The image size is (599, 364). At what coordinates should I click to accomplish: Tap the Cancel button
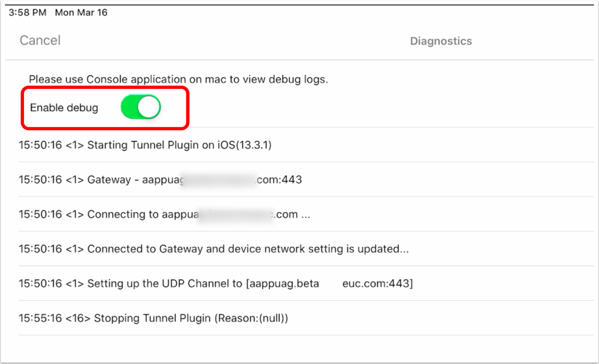[x=40, y=41]
